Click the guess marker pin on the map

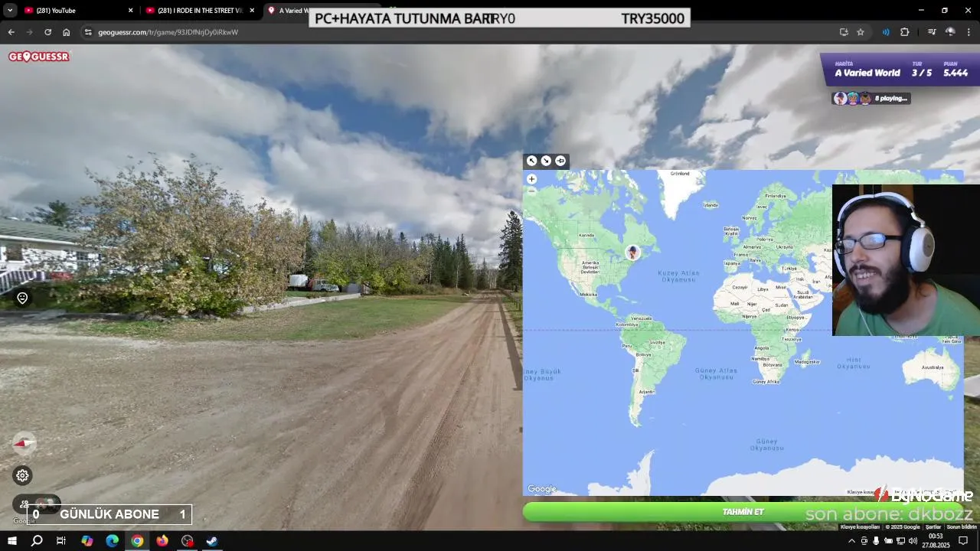point(632,252)
